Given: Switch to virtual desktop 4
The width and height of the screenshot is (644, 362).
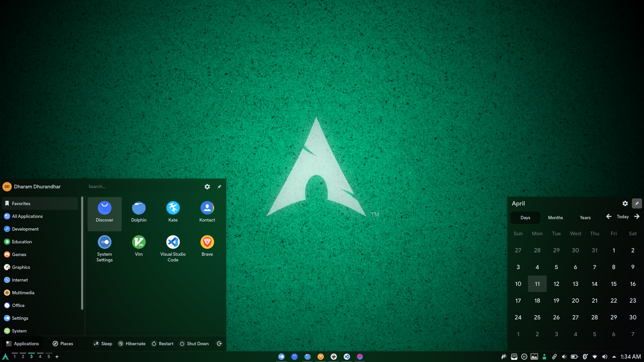Looking at the screenshot, I should [40, 357].
